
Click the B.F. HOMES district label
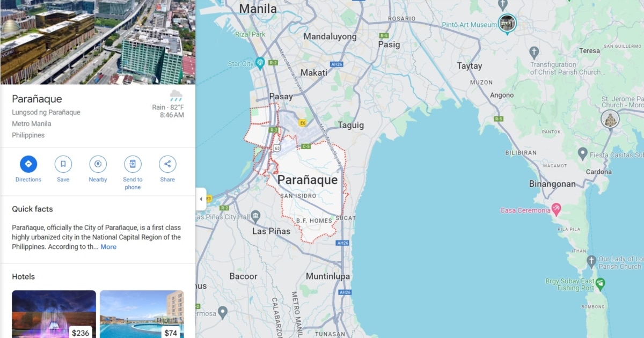coord(314,221)
